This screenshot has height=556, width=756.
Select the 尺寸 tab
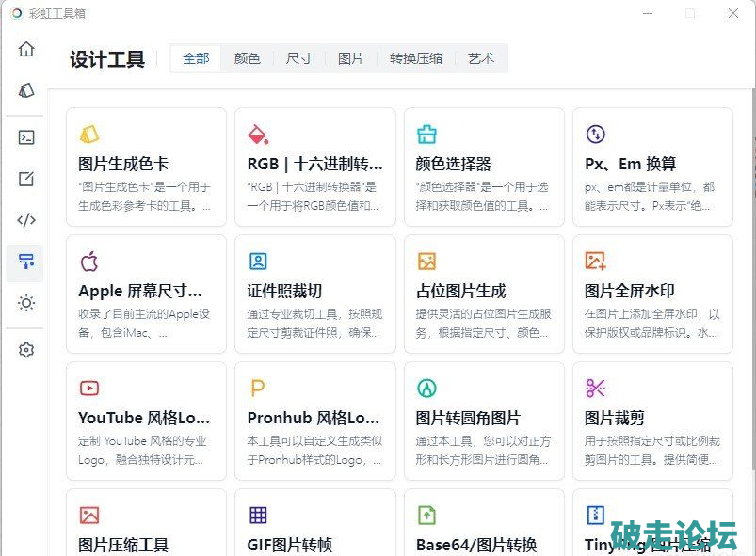coord(299,58)
